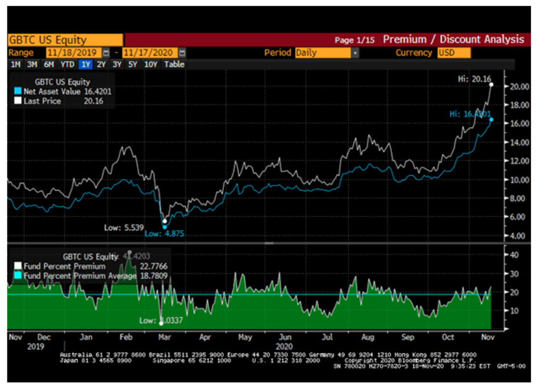Edit the range end date 11/17/2020
The image size is (538, 392).
tap(150, 53)
